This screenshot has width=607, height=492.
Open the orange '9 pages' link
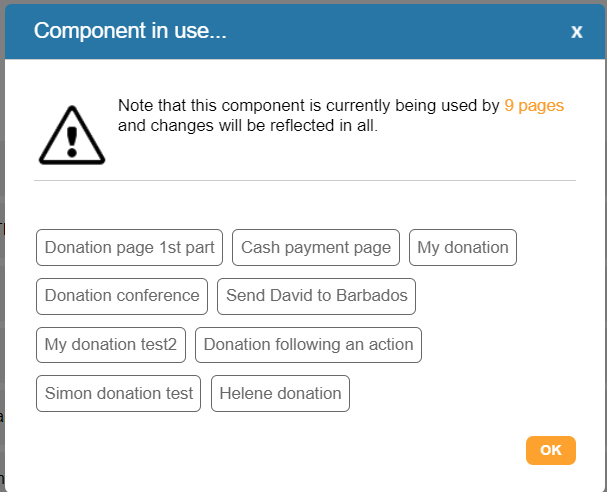[534, 105]
